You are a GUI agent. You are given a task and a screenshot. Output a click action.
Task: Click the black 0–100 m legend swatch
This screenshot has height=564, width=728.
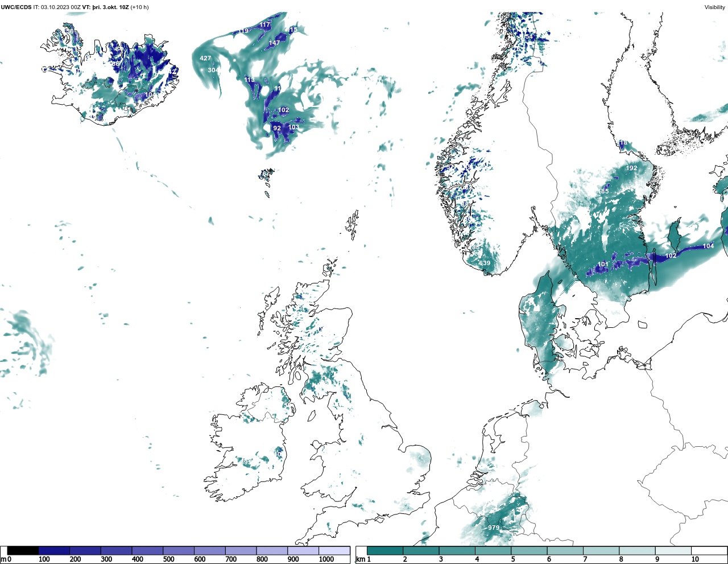pyautogui.click(x=23, y=550)
